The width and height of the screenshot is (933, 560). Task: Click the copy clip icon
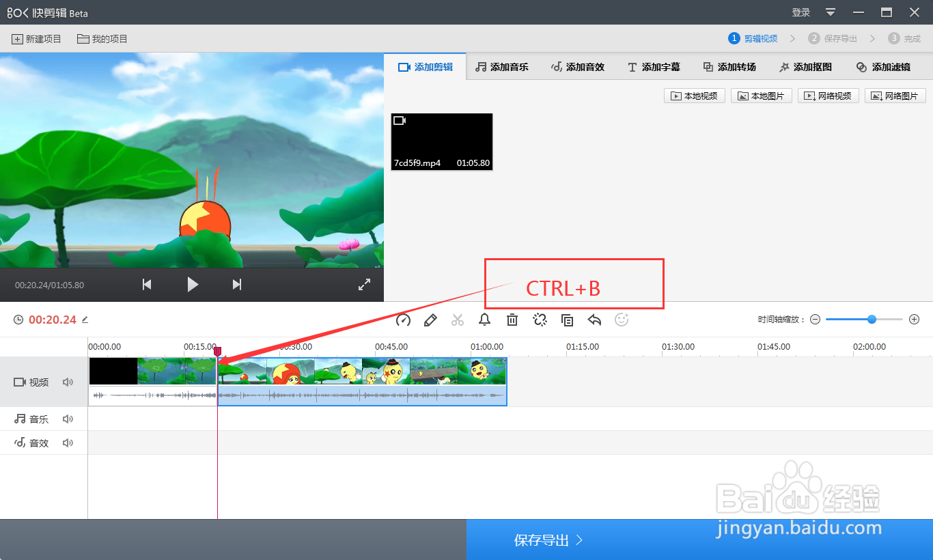pos(567,320)
